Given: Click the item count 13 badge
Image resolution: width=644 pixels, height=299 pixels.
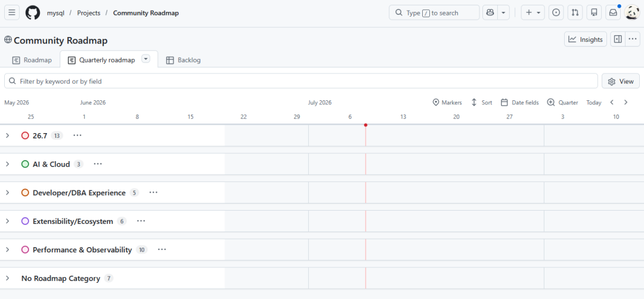Looking at the screenshot, I should point(57,135).
